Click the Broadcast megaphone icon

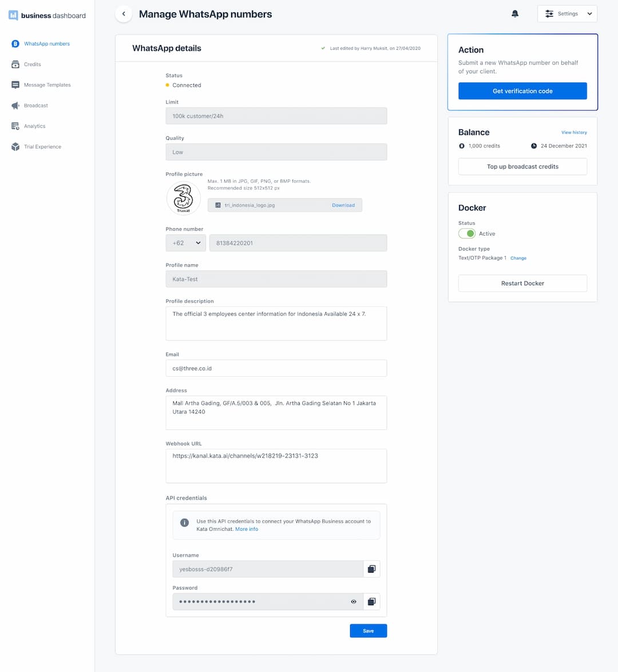(x=15, y=106)
